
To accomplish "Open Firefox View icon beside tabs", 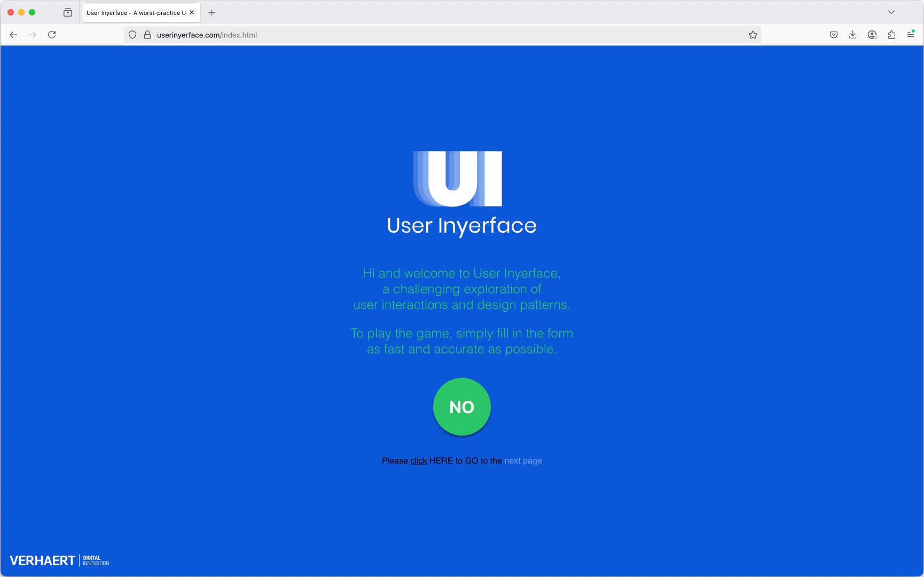I will (68, 12).
